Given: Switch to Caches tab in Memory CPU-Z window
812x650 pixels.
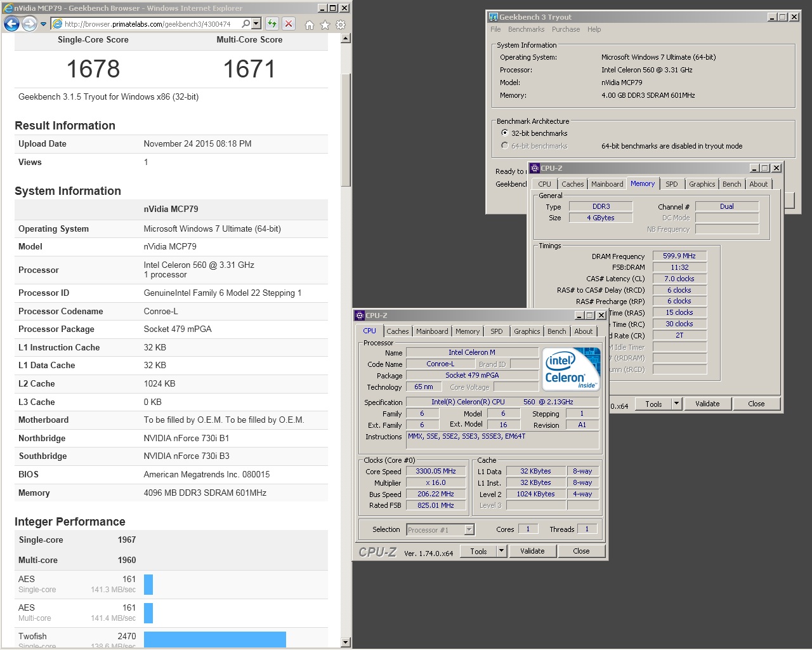Looking at the screenshot, I should [572, 184].
